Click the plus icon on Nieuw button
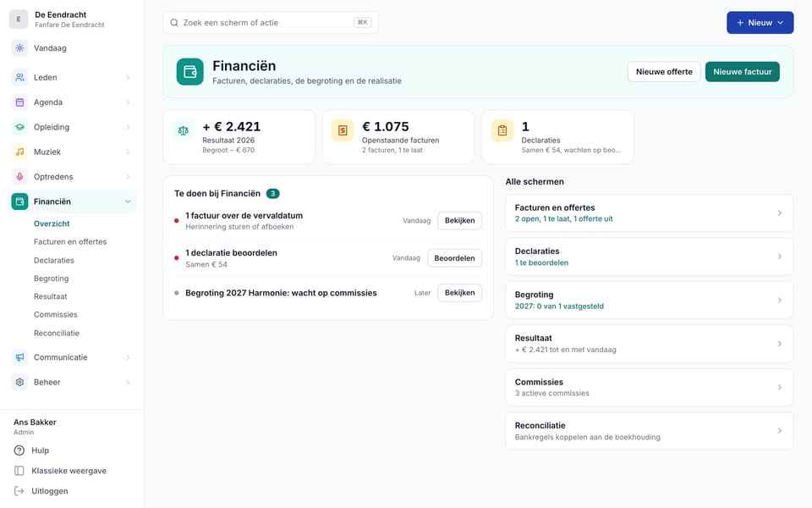This screenshot has width=812, height=508. tap(740, 23)
